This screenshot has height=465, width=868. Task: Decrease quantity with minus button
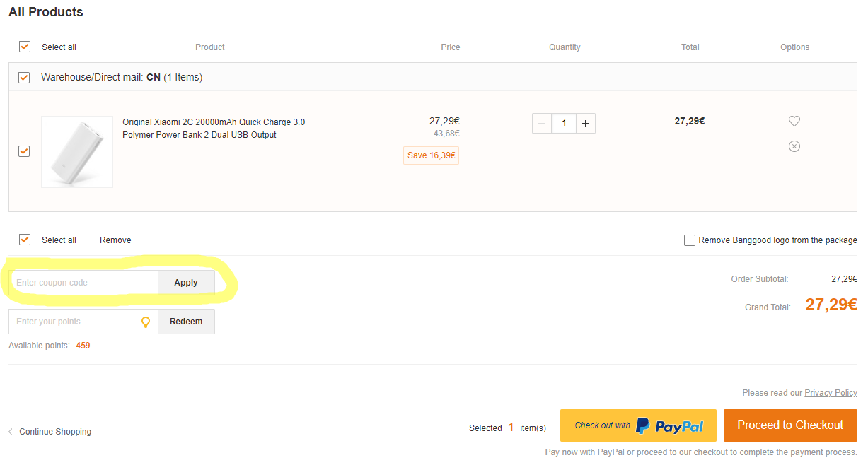point(542,124)
